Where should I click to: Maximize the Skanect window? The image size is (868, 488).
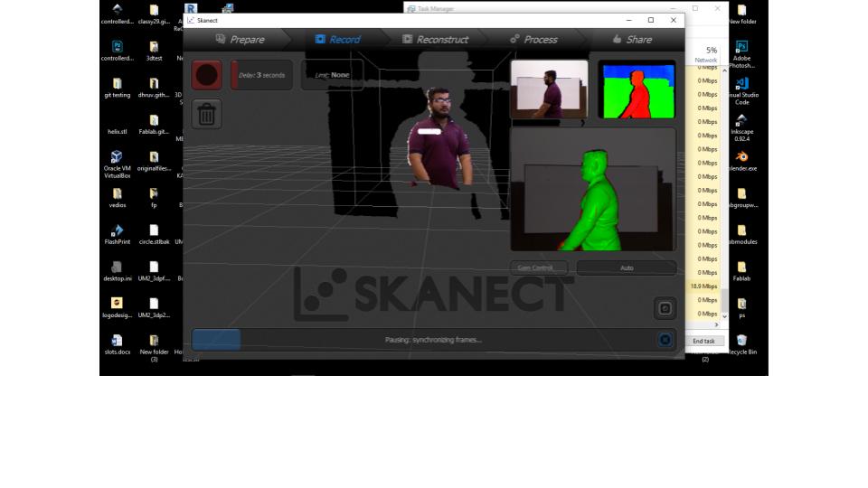click(651, 20)
